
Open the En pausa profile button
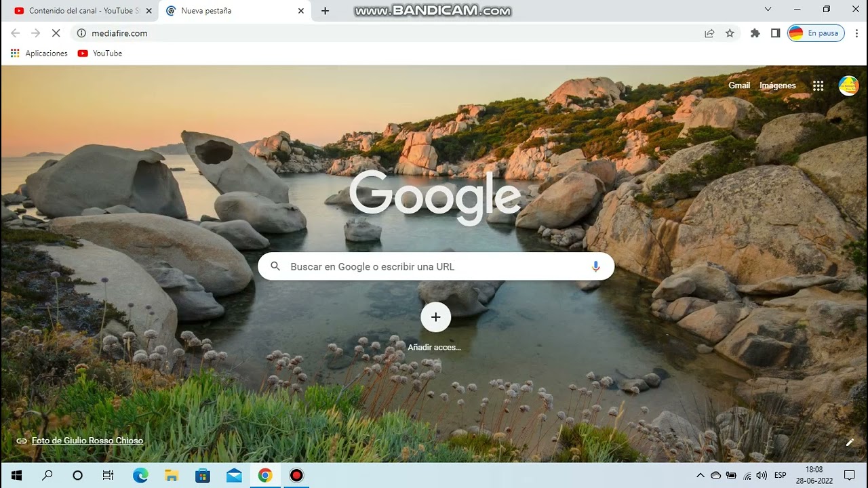click(x=816, y=33)
